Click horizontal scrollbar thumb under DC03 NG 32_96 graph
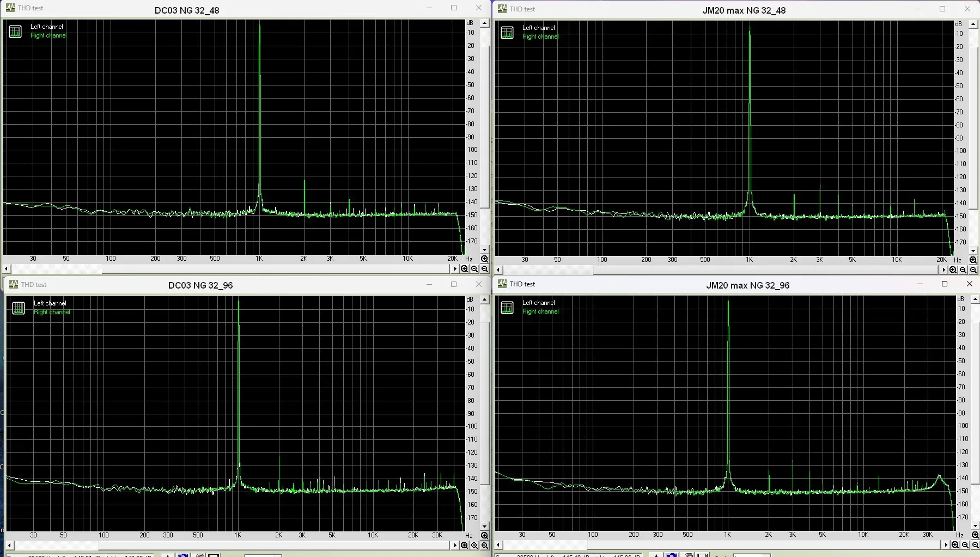This screenshot has height=557, width=980. pyautogui.click(x=56, y=545)
